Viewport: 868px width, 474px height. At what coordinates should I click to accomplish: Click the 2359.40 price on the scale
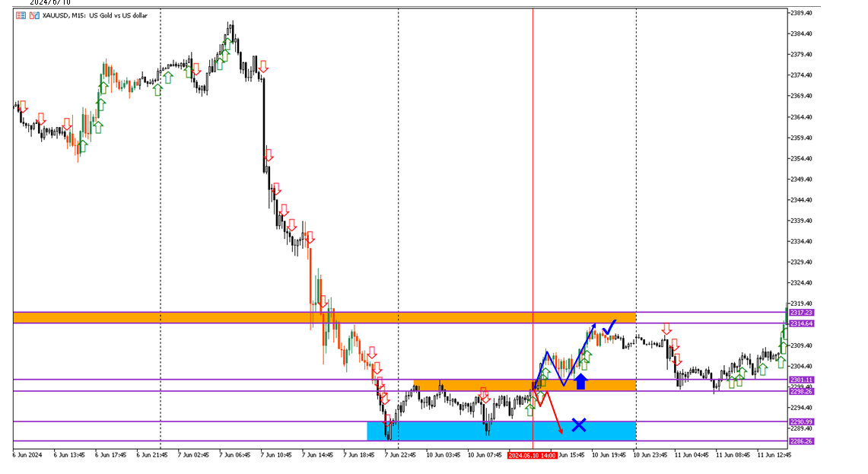801,138
